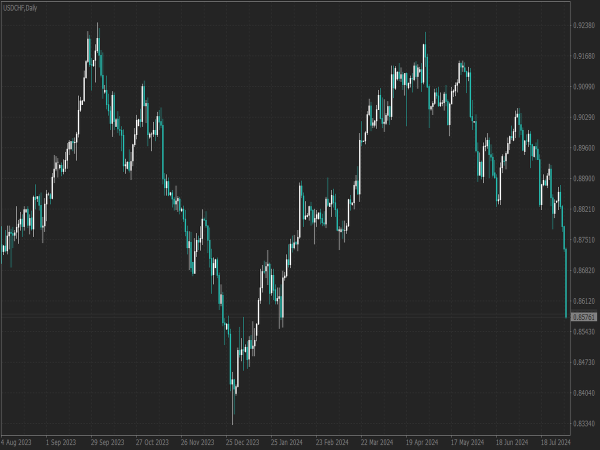Click the horizontal current price line
The height and width of the screenshot is (450, 600).
285,316
